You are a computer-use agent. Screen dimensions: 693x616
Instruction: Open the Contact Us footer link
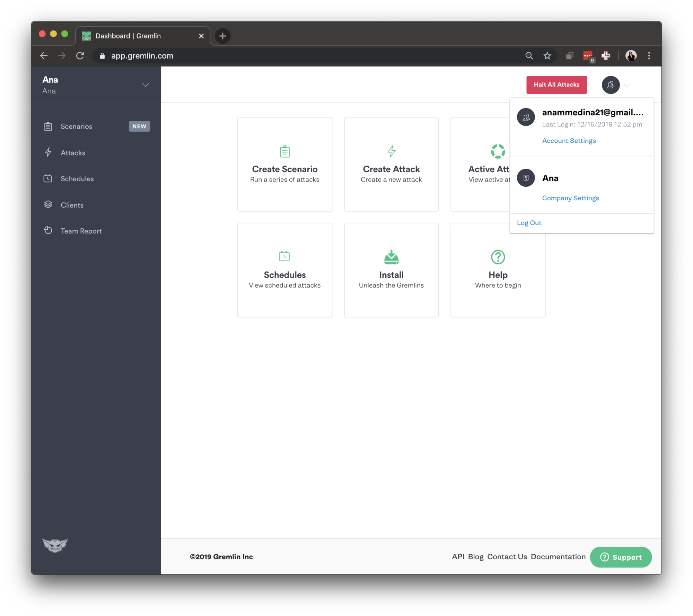[507, 557]
